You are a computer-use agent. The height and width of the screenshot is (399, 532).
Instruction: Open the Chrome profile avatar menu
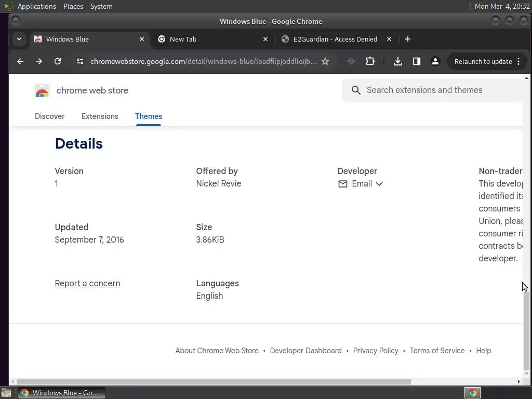tap(435, 61)
